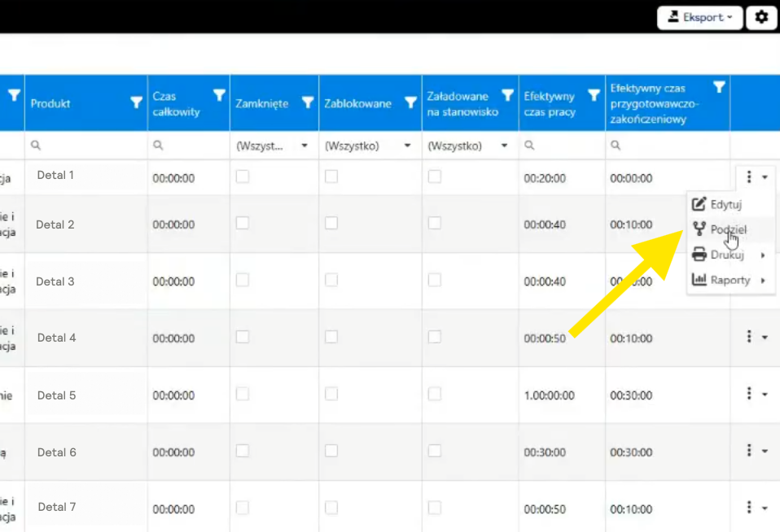Open the Eksport dropdown button
This screenshot has width=780, height=532.
699,17
